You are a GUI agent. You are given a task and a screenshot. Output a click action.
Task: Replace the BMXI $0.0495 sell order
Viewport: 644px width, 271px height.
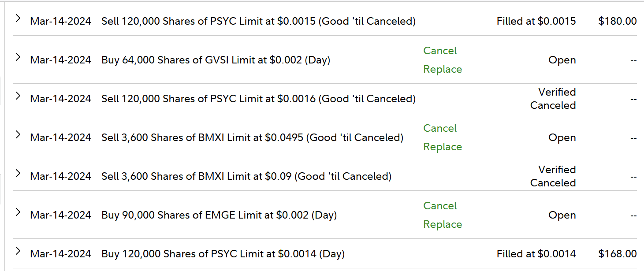443,147
